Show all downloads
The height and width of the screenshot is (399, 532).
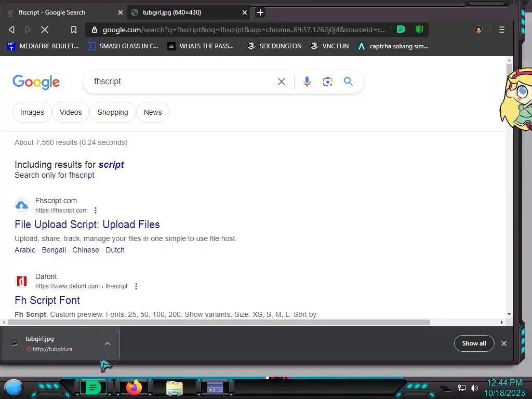474,343
